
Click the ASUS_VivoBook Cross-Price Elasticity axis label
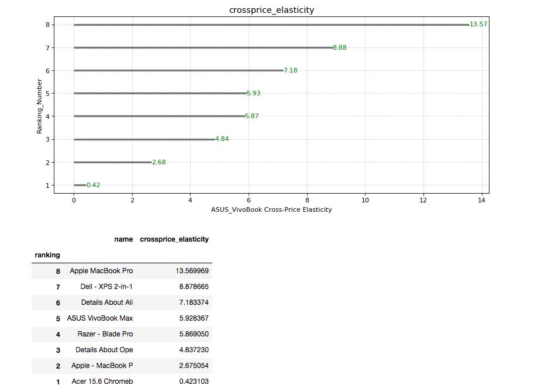pyautogui.click(x=271, y=209)
